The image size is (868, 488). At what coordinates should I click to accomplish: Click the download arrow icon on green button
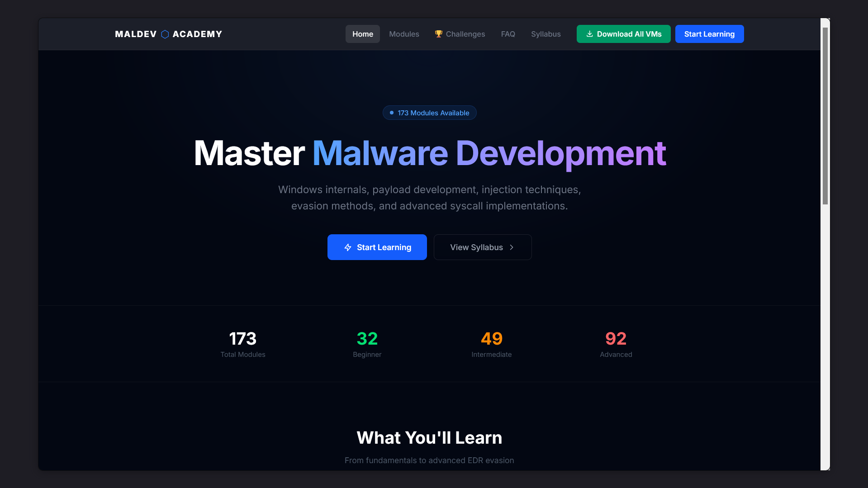pos(589,34)
